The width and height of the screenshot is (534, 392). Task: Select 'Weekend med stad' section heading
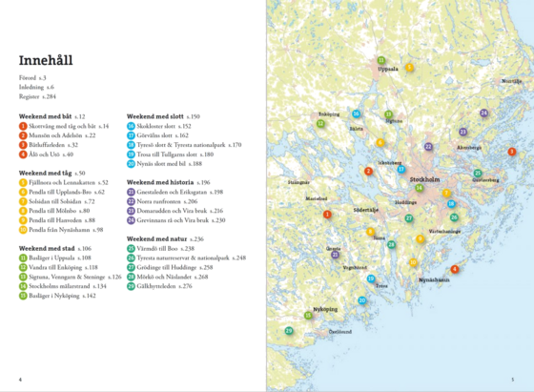click(47, 248)
